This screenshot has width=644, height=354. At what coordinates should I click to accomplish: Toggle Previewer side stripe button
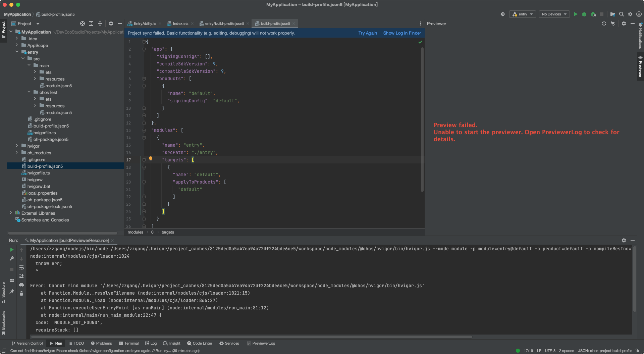(x=640, y=67)
